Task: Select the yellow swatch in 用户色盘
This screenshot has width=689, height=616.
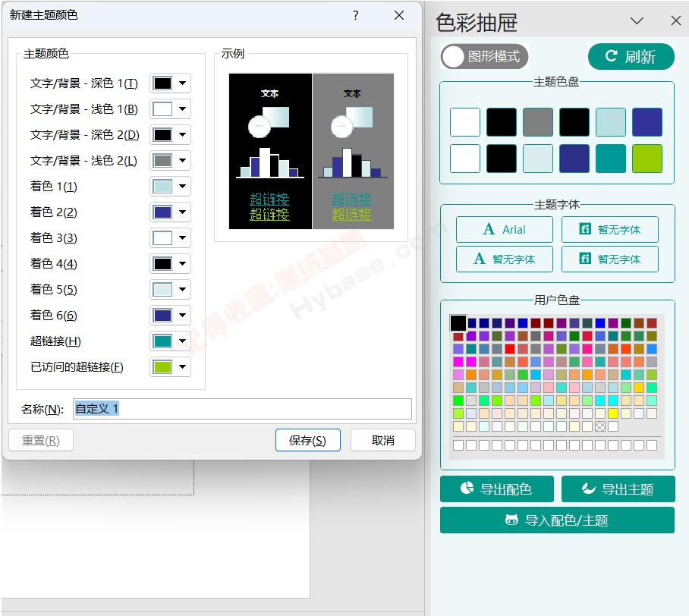Action: (613, 413)
